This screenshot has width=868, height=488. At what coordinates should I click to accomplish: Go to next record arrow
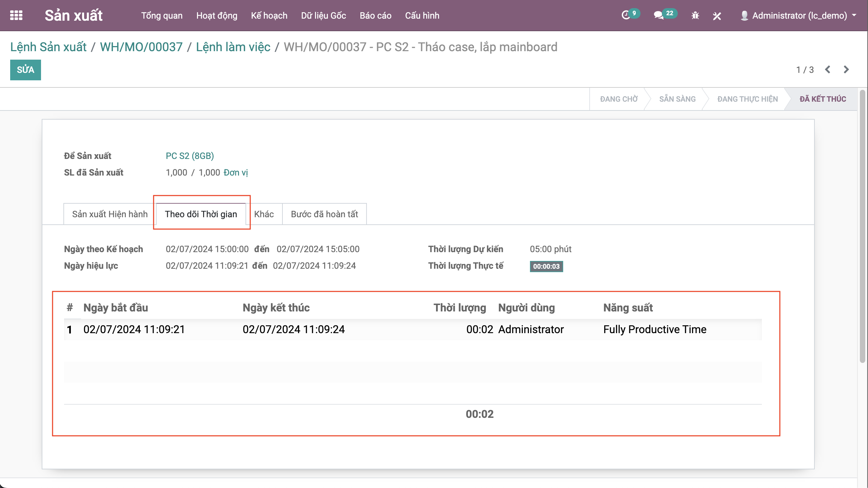846,69
